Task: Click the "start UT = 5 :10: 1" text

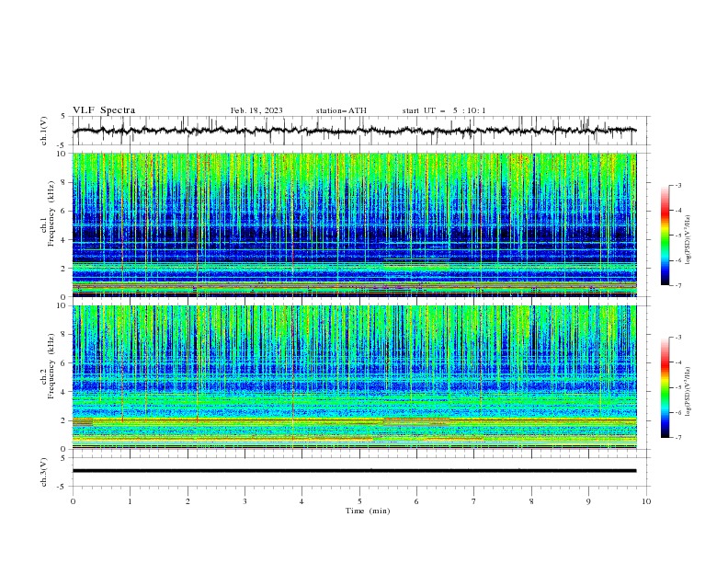Action: (x=443, y=110)
